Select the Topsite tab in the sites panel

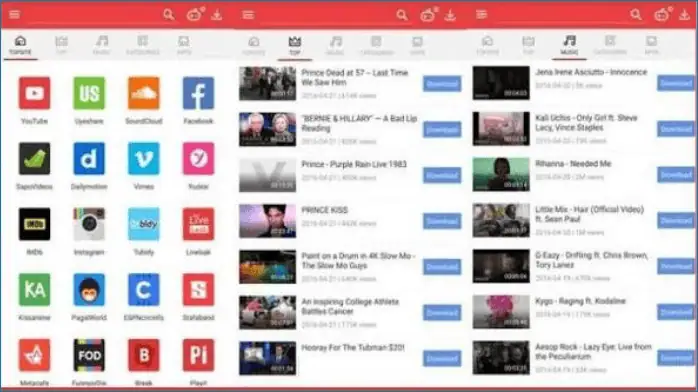[20, 45]
